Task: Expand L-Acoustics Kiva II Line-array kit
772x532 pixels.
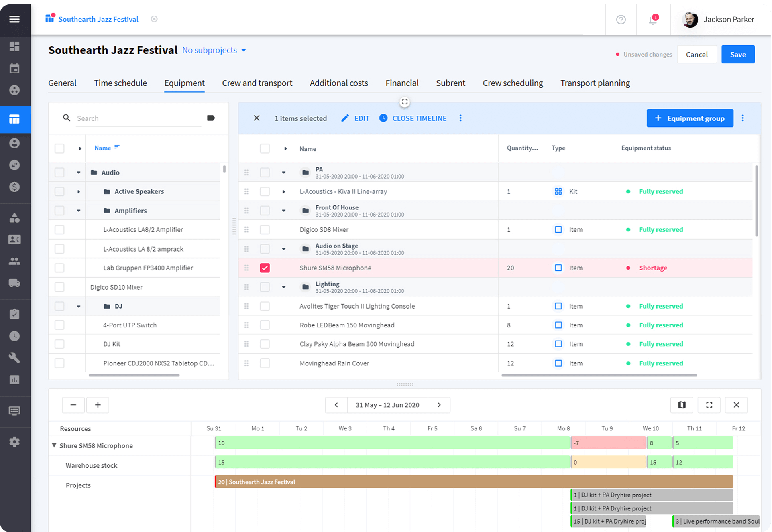Action: [x=284, y=192]
